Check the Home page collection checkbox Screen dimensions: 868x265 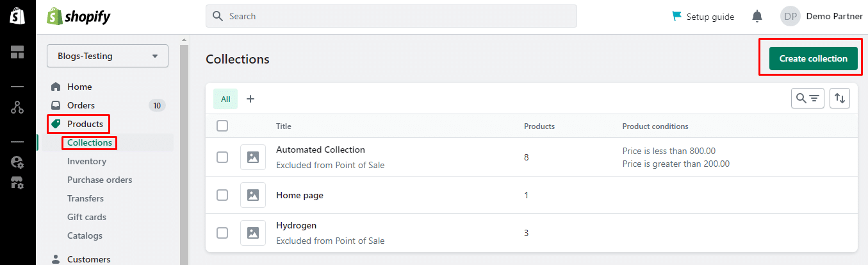[222, 194]
